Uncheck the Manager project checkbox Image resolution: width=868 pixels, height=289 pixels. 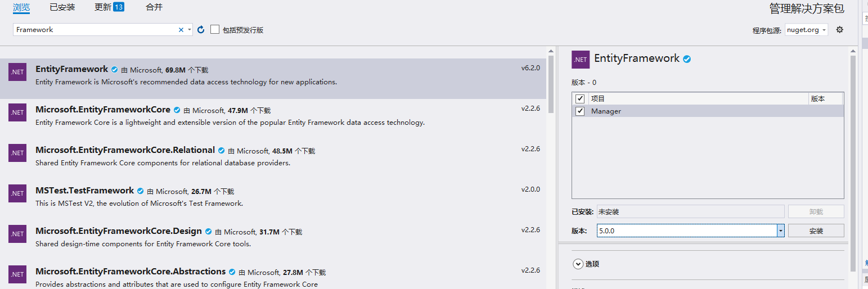(580, 111)
